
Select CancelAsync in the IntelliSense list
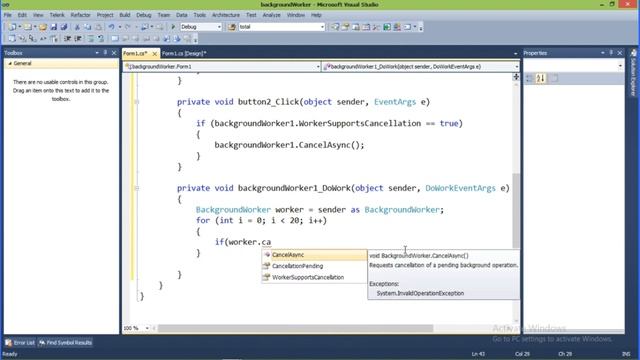tap(314, 255)
